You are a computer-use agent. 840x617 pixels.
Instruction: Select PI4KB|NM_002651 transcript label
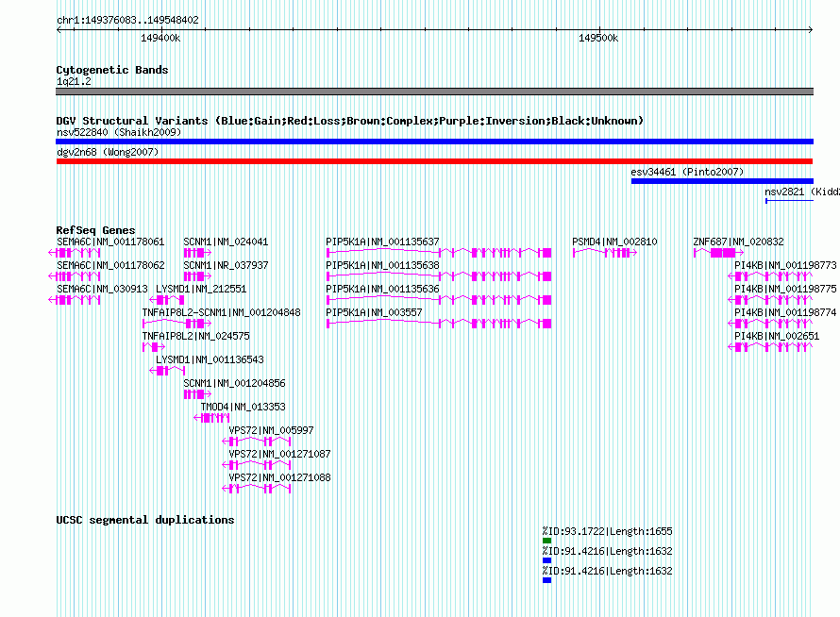tap(777, 336)
